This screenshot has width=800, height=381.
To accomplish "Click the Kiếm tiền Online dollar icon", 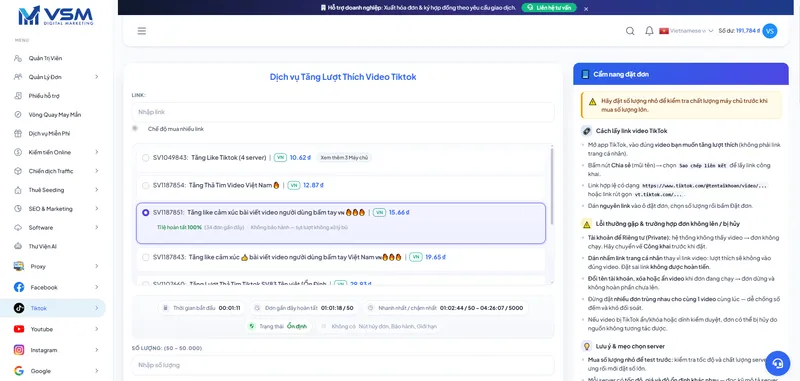I will tap(18, 152).
